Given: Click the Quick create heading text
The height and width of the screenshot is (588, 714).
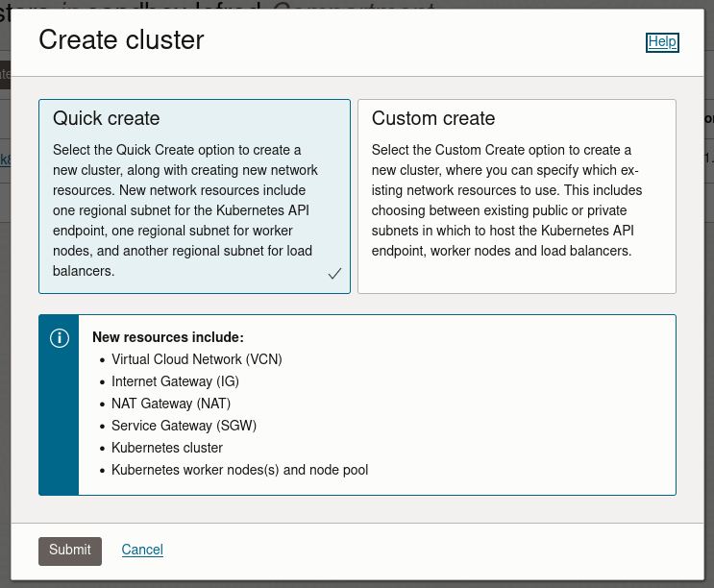Looking at the screenshot, I should coord(107,118).
